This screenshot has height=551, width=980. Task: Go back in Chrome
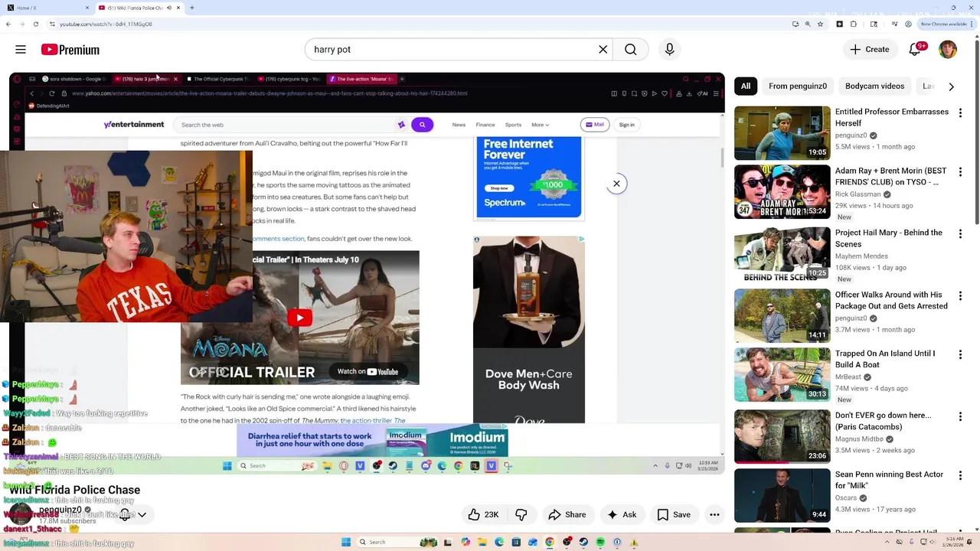pyautogui.click(x=8, y=24)
